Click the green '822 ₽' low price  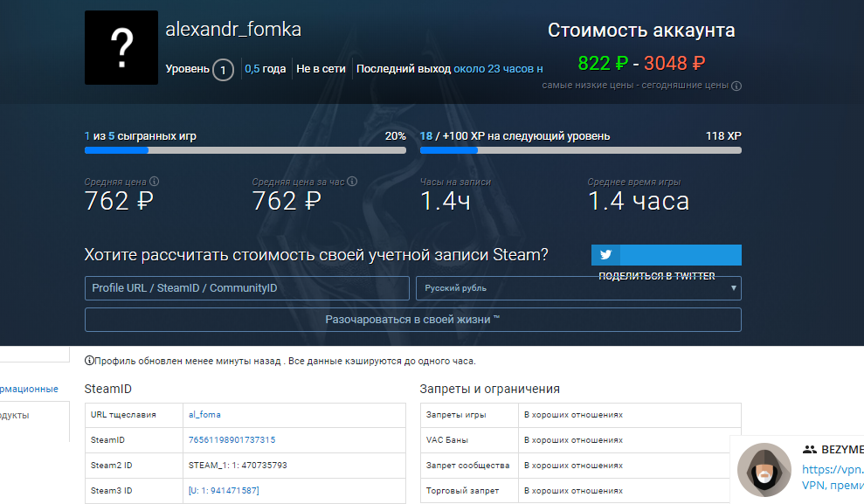604,64
